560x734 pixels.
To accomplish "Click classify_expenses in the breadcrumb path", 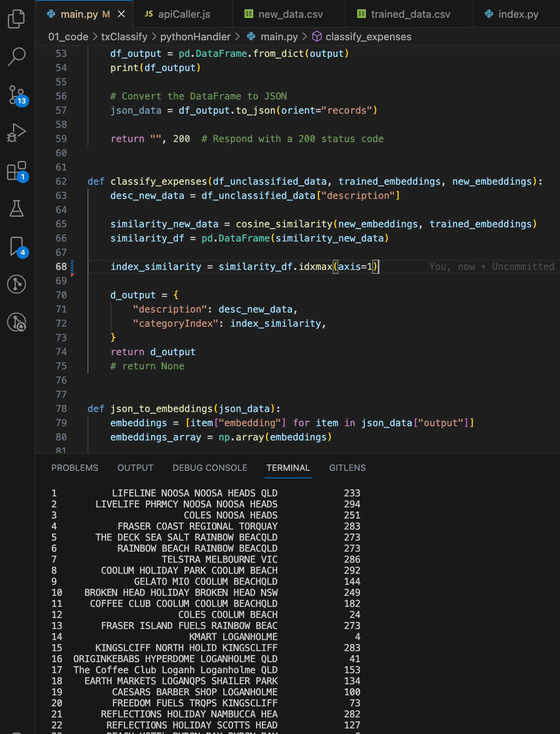I will [x=368, y=37].
